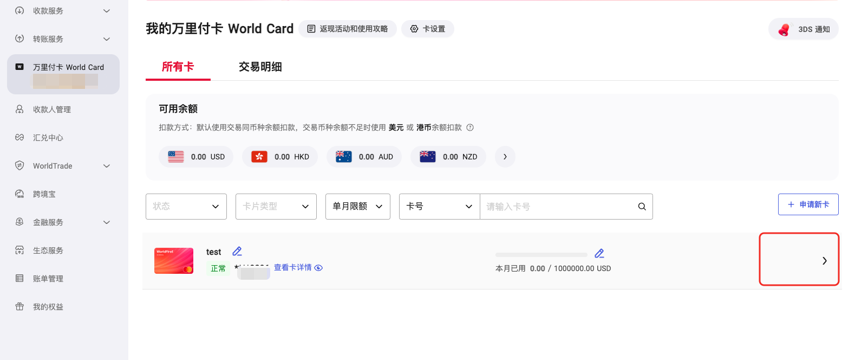Click 申请新卡 button
The height and width of the screenshot is (360, 868).
[808, 204]
